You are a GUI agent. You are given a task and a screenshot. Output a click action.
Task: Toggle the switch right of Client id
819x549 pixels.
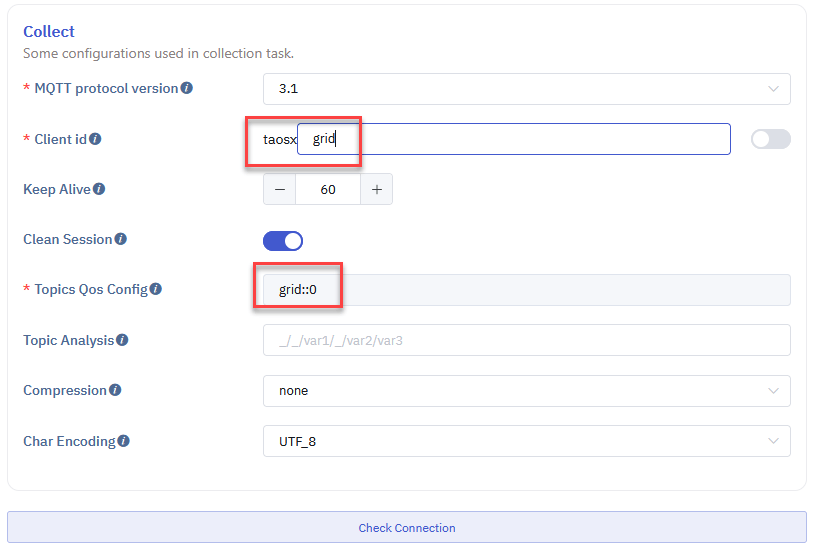[770, 139]
